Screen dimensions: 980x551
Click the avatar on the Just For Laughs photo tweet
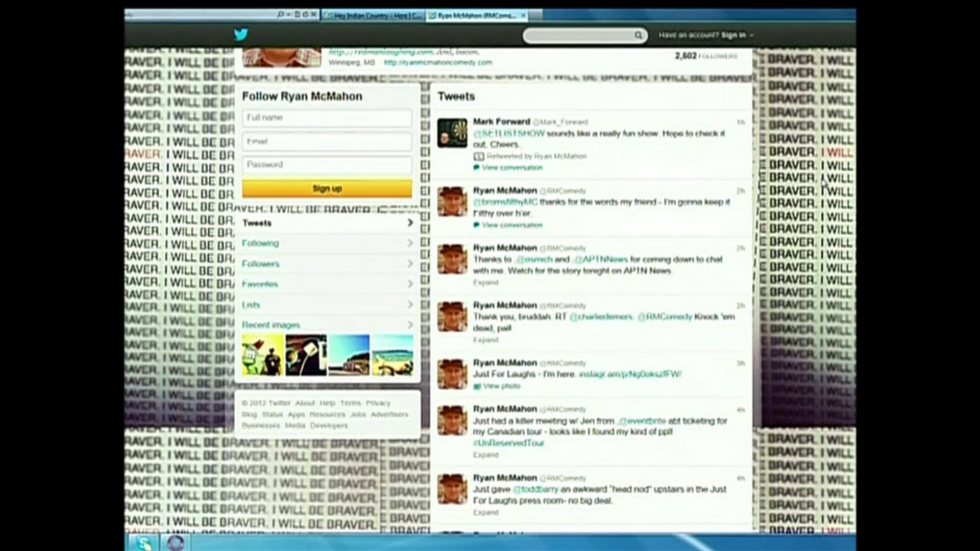(x=452, y=374)
